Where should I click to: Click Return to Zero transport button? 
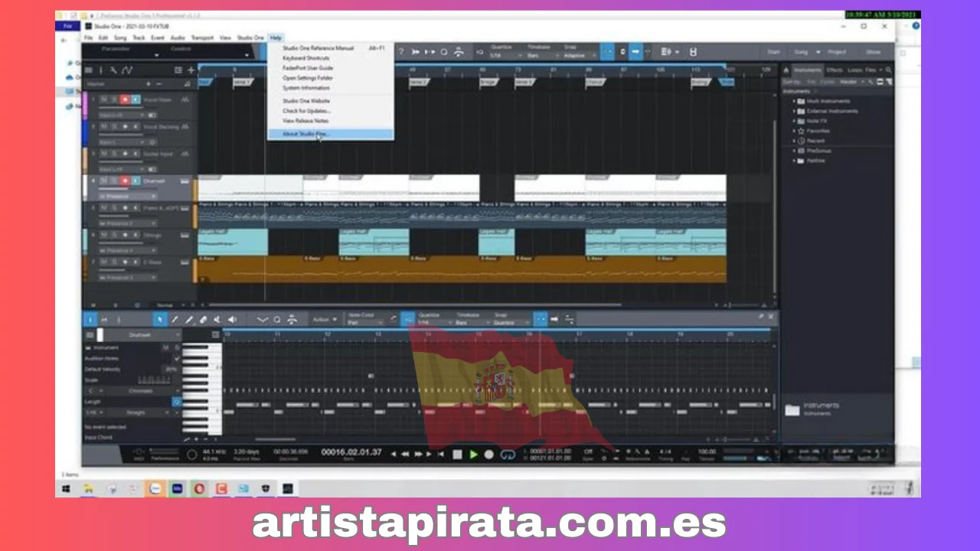tap(440, 454)
